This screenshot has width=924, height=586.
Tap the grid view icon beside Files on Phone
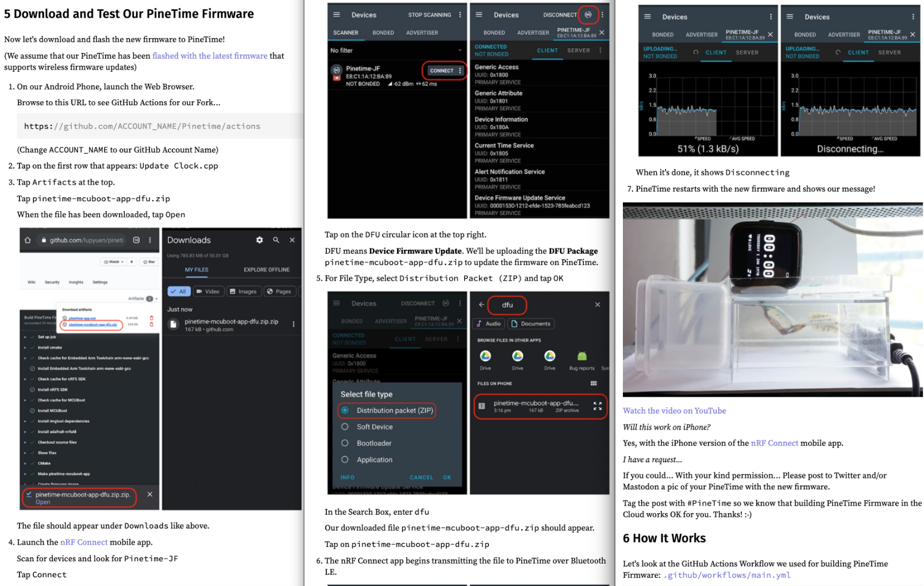pyautogui.click(x=594, y=383)
